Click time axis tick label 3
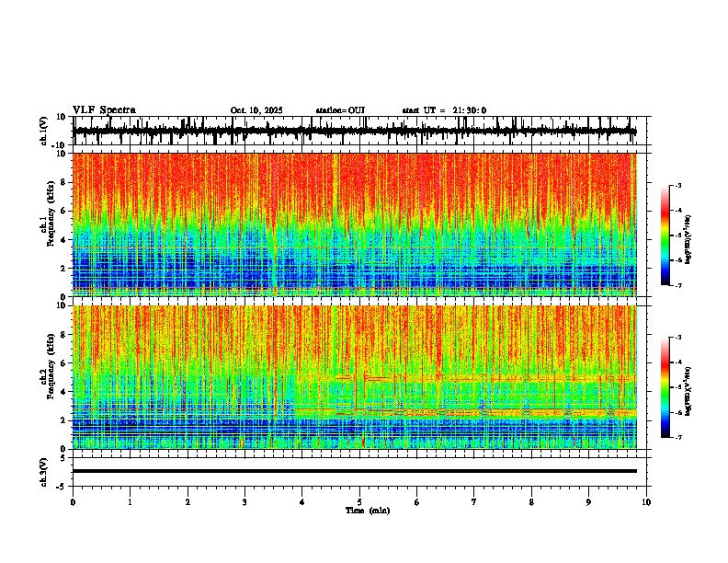Image resolution: width=728 pixels, height=563 pixels. coord(245,502)
